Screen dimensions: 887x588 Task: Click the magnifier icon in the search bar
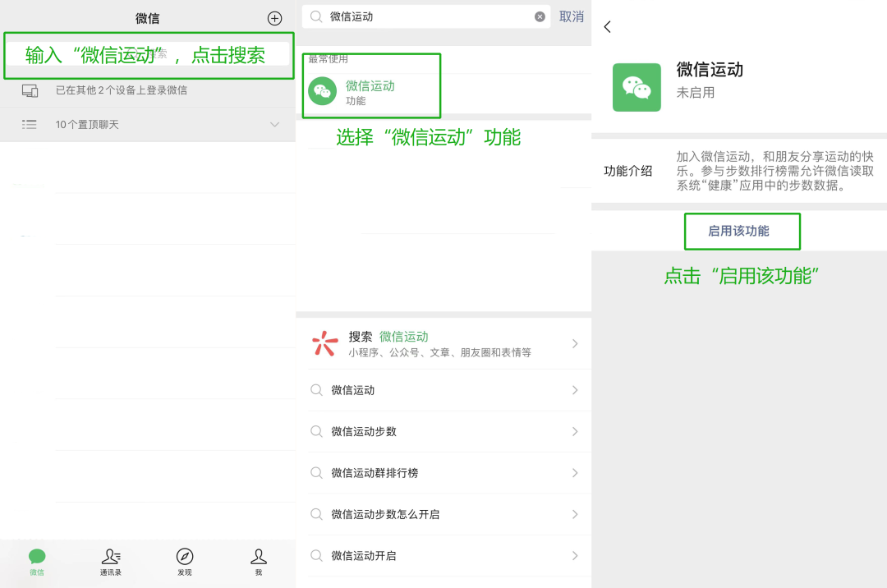click(x=316, y=17)
